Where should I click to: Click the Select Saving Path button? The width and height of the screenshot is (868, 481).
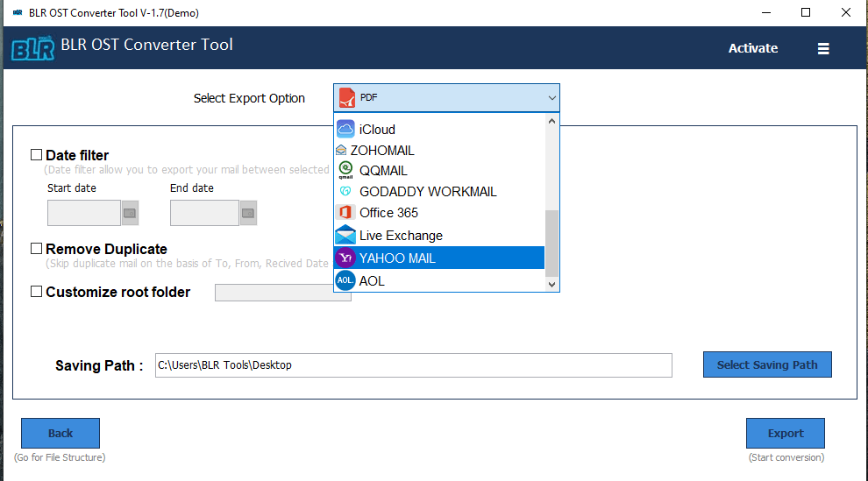(x=767, y=364)
